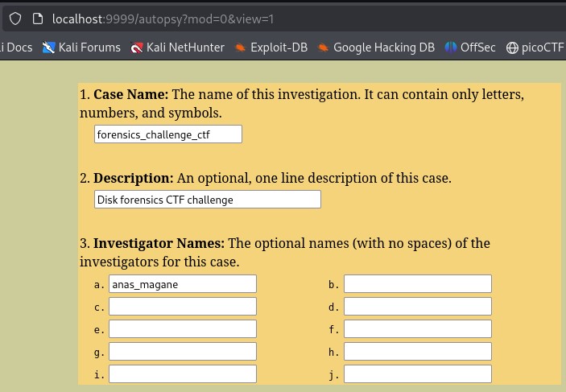Click the Google Hacking DB bug icon
Image resolution: width=566 pixels, height=392 pixels.
324,47
